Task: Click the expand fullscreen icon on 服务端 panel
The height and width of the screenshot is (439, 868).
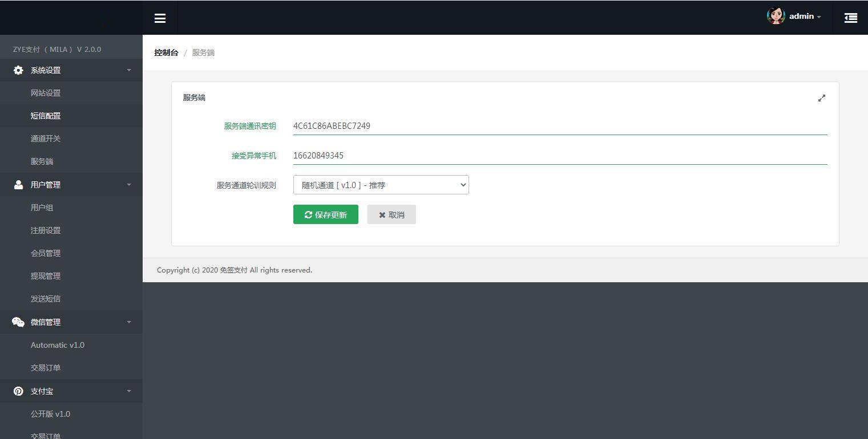Action: 821,98
